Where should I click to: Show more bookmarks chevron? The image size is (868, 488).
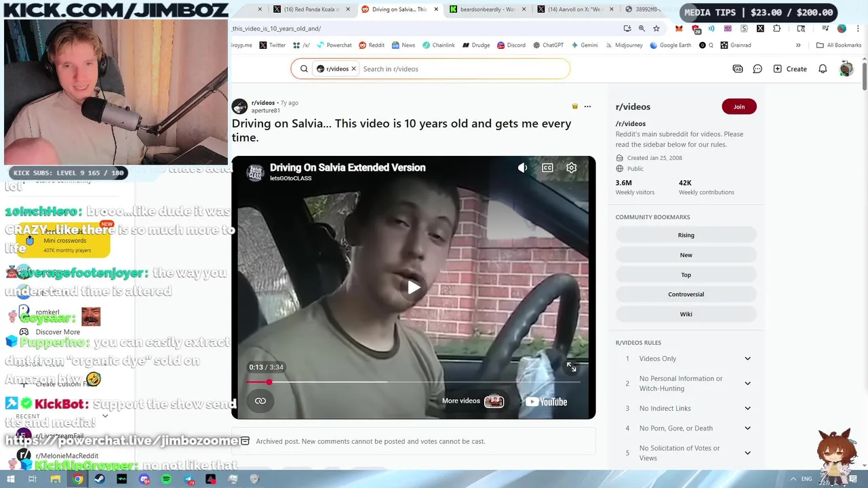(798, 45)
